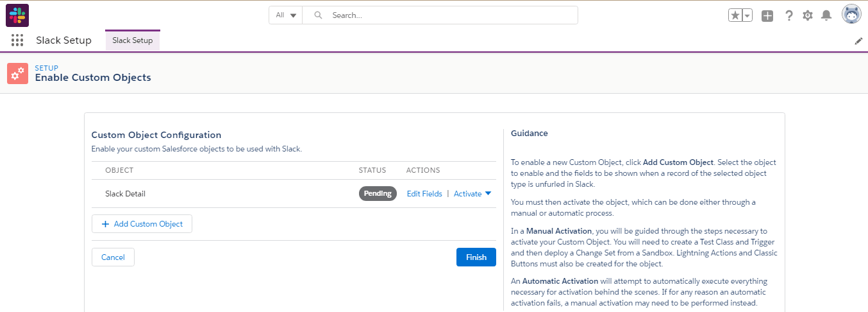This screenshot has height=312, width=868.
Task: Click the Slack logo icon
Action: (17, 15)
